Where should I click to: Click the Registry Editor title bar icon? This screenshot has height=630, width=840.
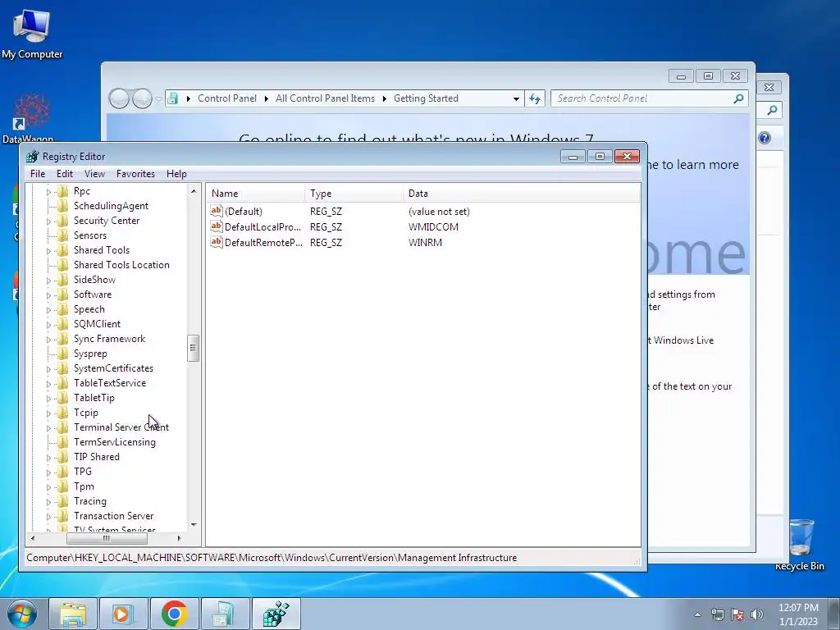click(x=32, y=157)
